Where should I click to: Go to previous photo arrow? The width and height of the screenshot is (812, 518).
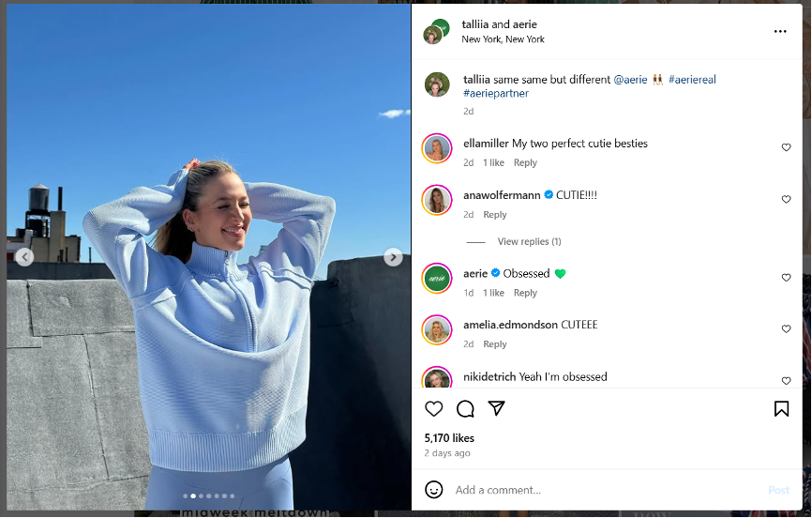(x=25, y=257)
